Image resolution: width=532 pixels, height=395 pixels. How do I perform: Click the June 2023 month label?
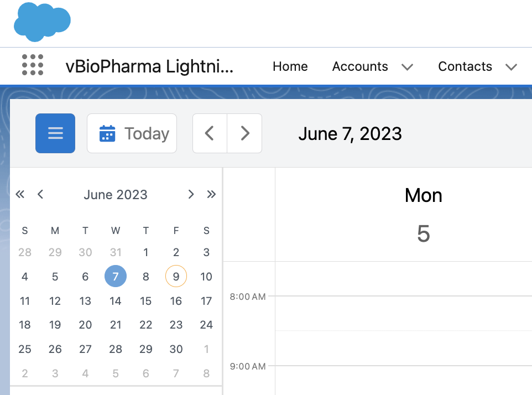115,194
